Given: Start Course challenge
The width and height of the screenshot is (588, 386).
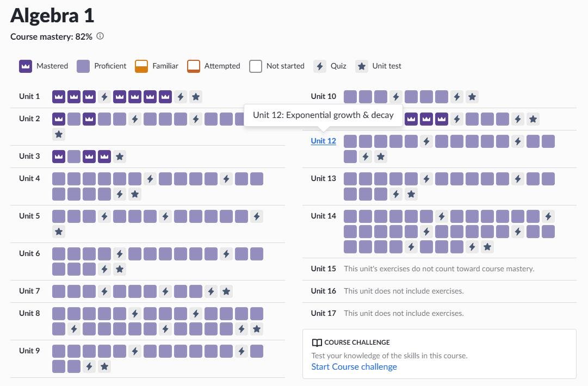Looking at the screenshot, I should 354,366.
